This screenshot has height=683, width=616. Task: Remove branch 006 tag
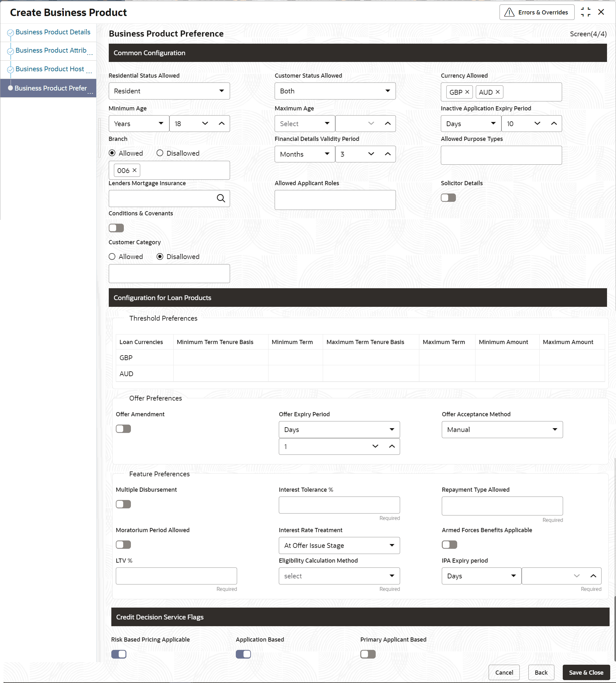pyautogui.click(x=134, y=170)
